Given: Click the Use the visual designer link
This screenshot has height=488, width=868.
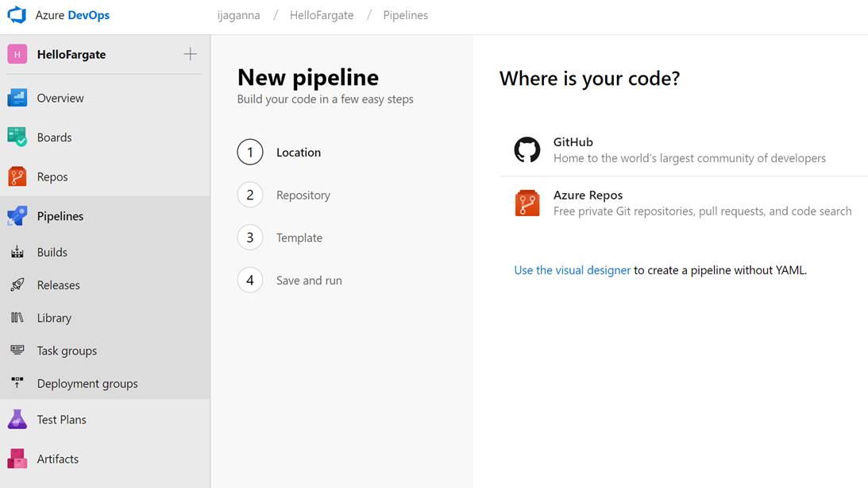Looking at the screenshot, I should click(x=572, y=270).
